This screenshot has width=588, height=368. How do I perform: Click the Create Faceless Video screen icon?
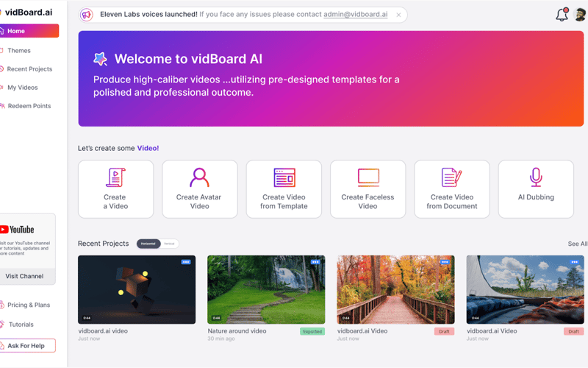368,177
